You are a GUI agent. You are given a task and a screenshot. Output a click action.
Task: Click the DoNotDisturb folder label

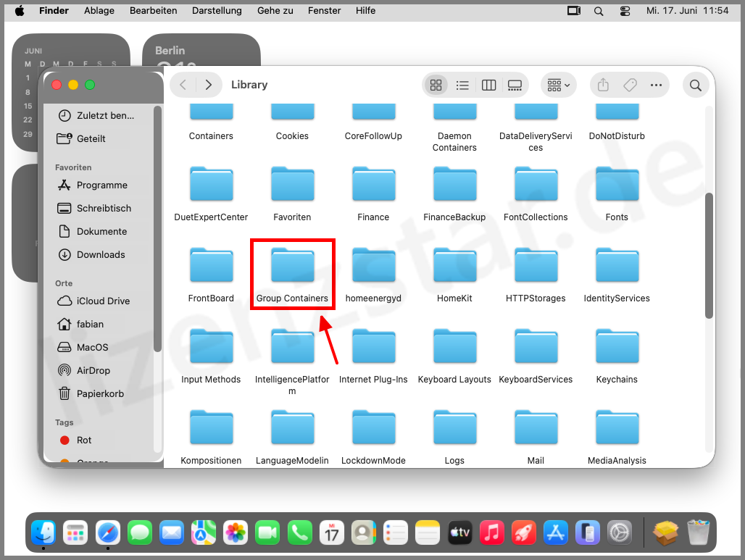click(617, 136)
